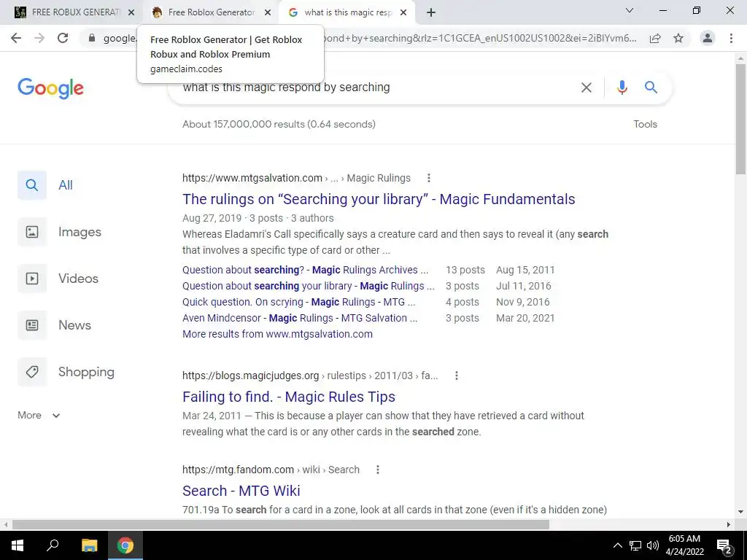747x560 pixels.
Task: Open the volume tray icon
Action: [x=653, y=545]
